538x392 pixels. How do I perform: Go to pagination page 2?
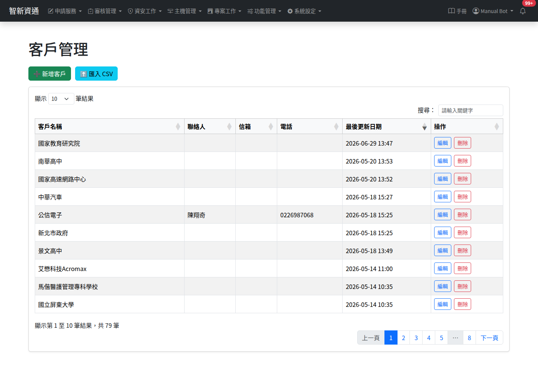click(403, 338)
